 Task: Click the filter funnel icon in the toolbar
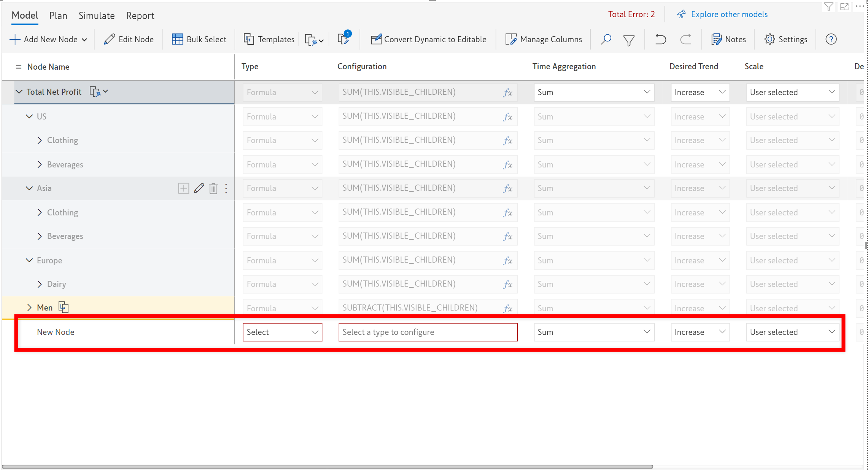(629, 40)
